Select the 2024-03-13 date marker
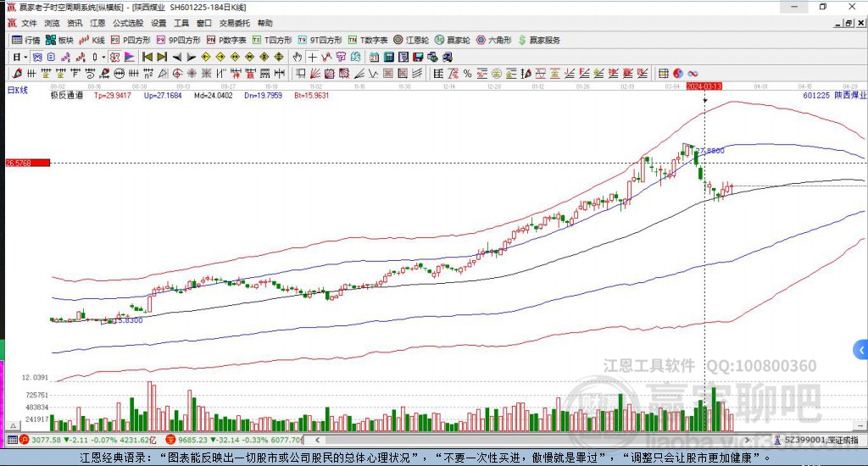 click(x=704, y=86)
